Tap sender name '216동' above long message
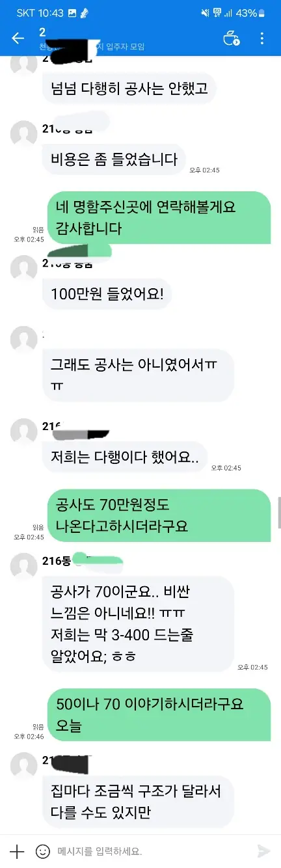The height and width of the screenshot is (868, 281). pyautogui.click(x=56, y=561)
